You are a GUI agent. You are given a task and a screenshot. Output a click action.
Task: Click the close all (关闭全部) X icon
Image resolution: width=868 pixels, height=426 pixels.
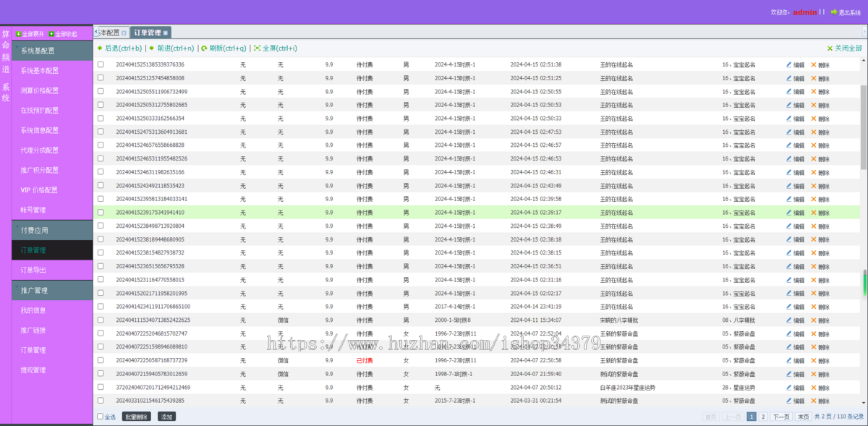point(830,48)
